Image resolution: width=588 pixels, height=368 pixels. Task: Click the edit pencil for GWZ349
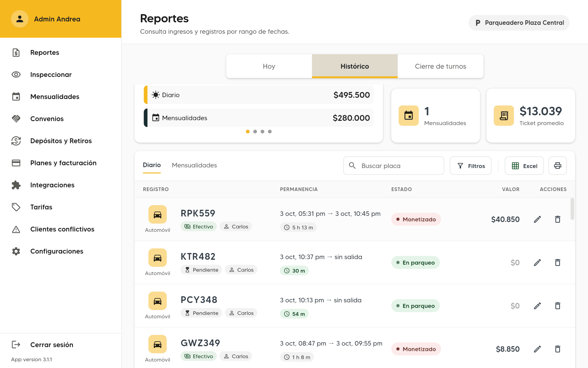click(537, 349)
